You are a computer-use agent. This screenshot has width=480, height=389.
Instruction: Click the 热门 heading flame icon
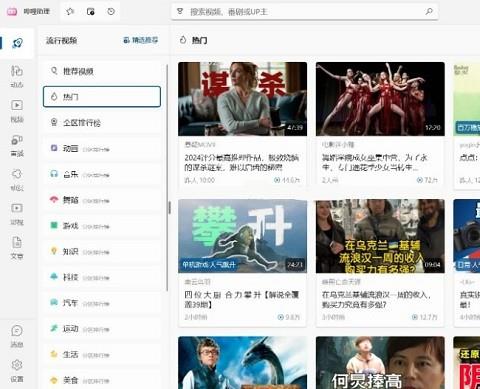click(x=183, y=40)
